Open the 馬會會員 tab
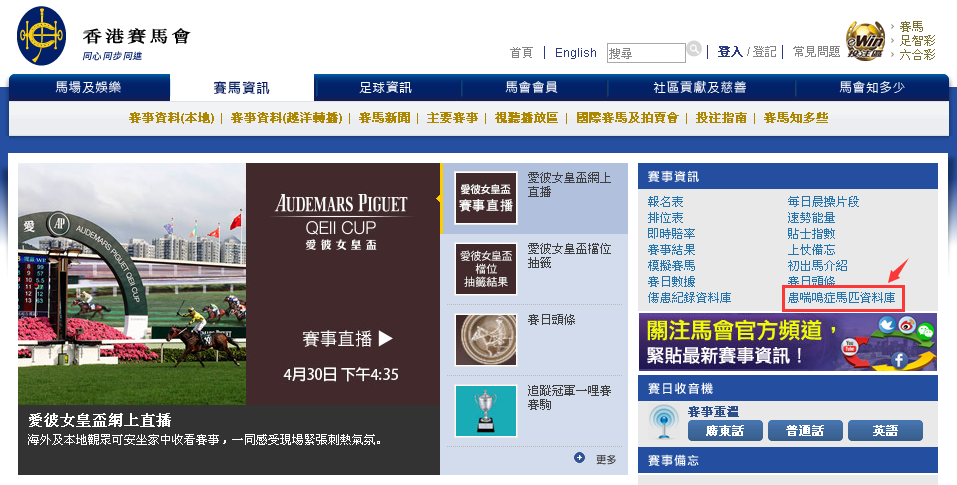Viewport: 957px width, 485px height. 532,87
